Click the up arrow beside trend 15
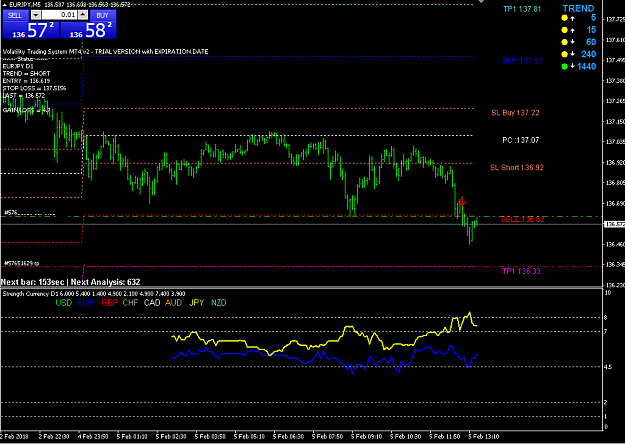Viewport: 625px width, 444px height. coord(572,30)
